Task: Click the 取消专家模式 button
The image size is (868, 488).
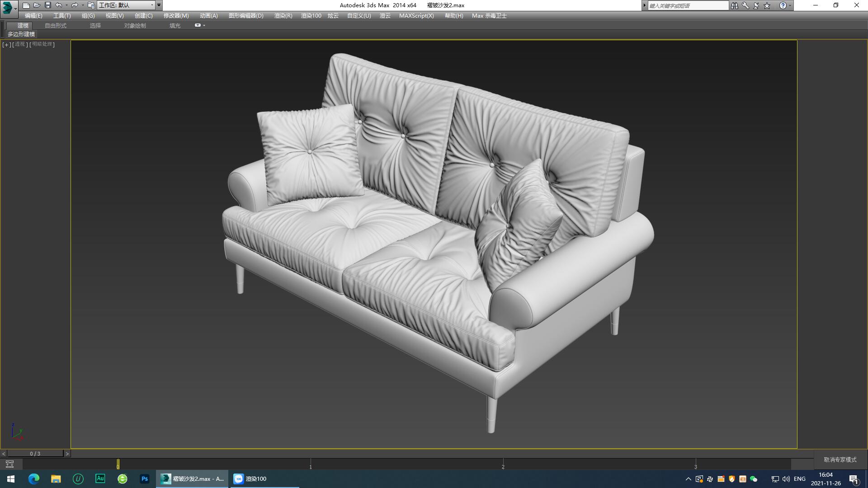Action: pyautogui.click(x=841, y=459)
